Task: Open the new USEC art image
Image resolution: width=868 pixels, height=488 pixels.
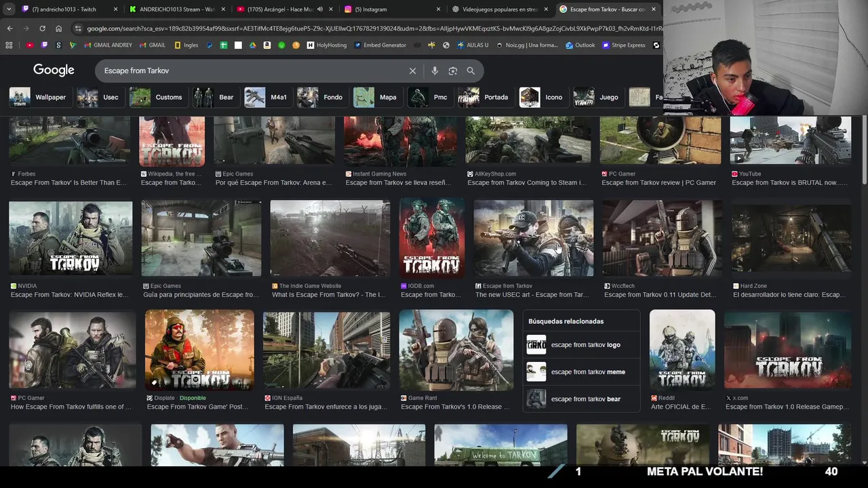Action: [533, 239]
